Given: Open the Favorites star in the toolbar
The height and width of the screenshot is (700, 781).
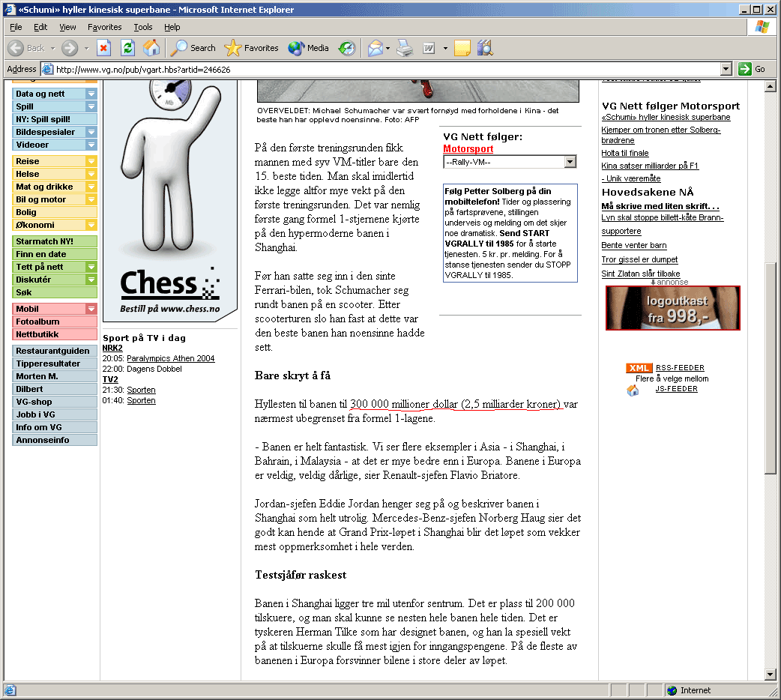Looking at the screenshot, I should (x=251, y=48).
